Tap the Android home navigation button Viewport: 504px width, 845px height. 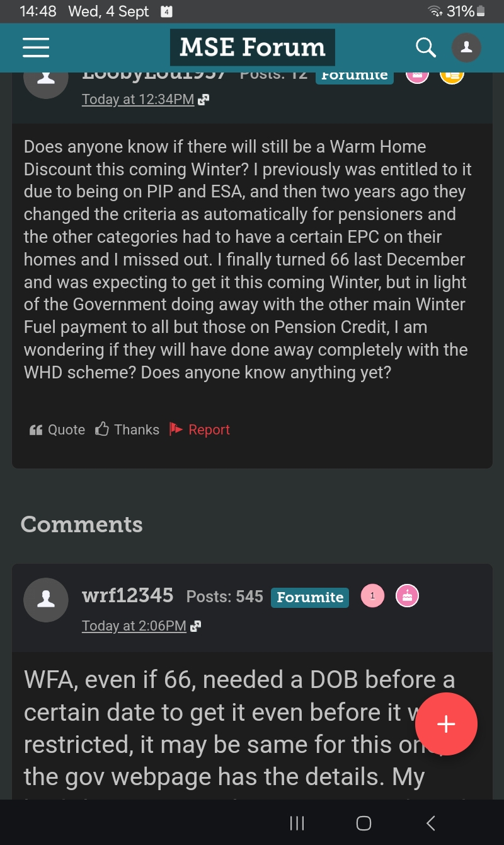pos(364,823)
